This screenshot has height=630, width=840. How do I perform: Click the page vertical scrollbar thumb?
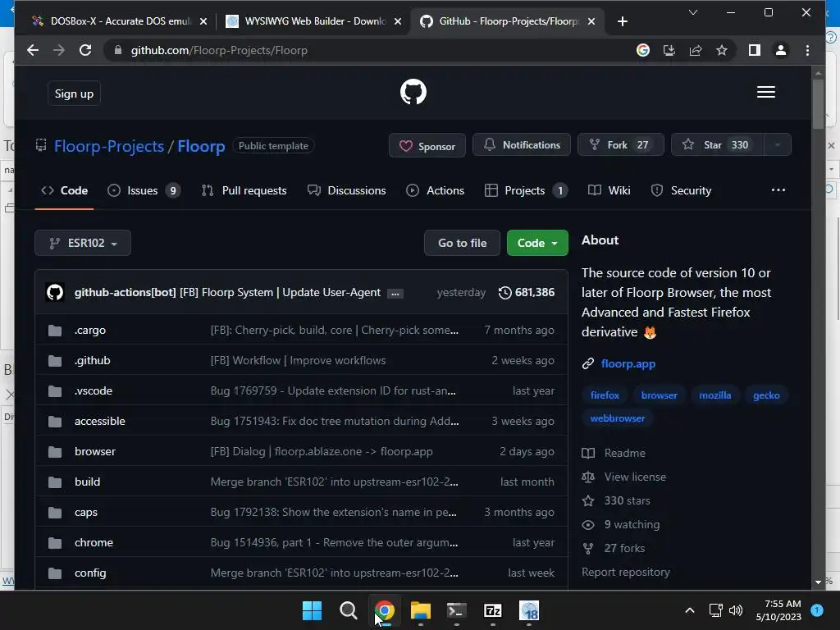pos(818,104)
